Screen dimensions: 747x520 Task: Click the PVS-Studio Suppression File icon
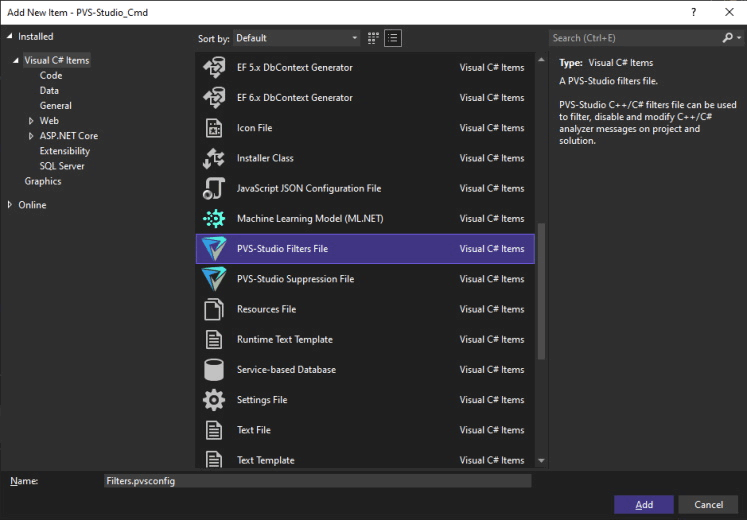(x=214, y=279)
